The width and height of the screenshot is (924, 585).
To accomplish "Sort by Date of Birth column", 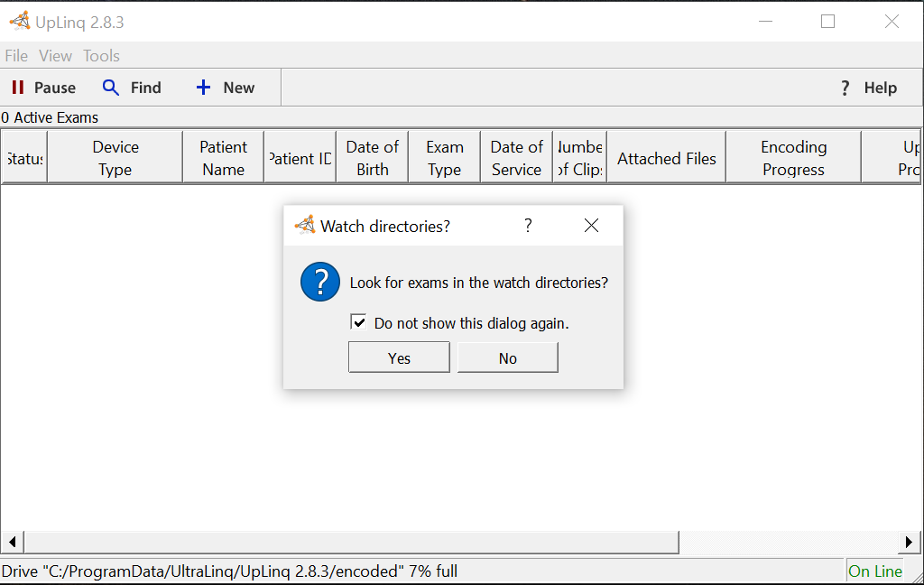I will click(x=373, y=158).
